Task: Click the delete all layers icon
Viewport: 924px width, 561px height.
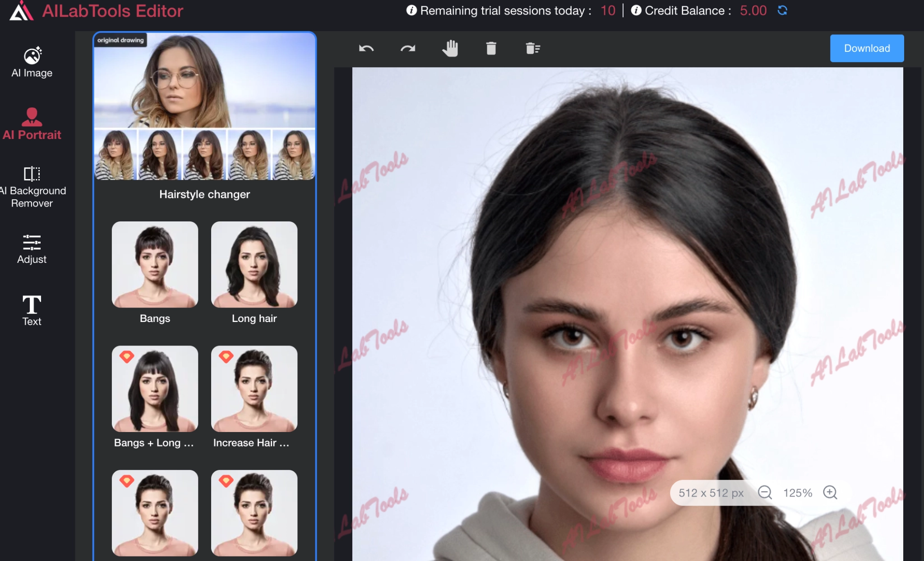Action: pyautogui.click(x=533, y=48)
